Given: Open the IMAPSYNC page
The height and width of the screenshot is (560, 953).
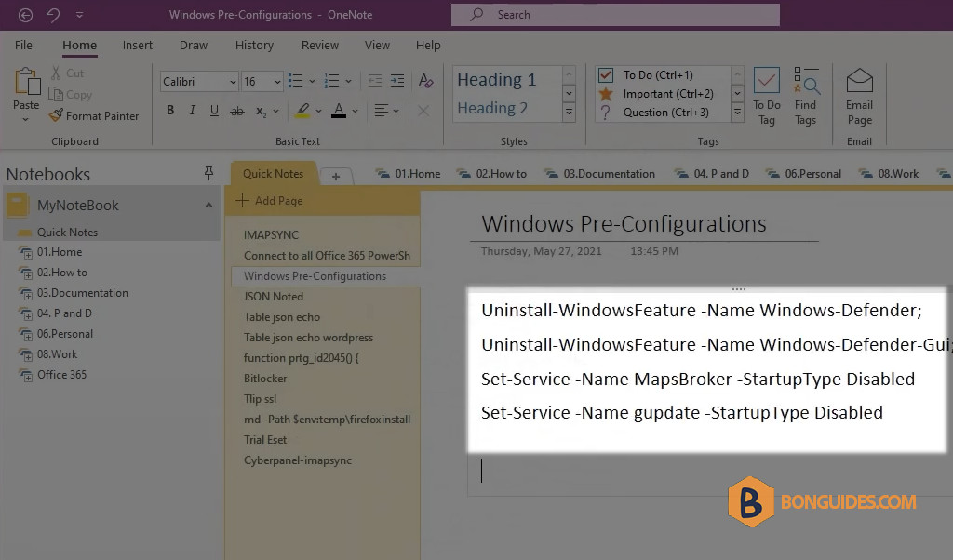Looking at the screenshot, I should click(271, 234).
